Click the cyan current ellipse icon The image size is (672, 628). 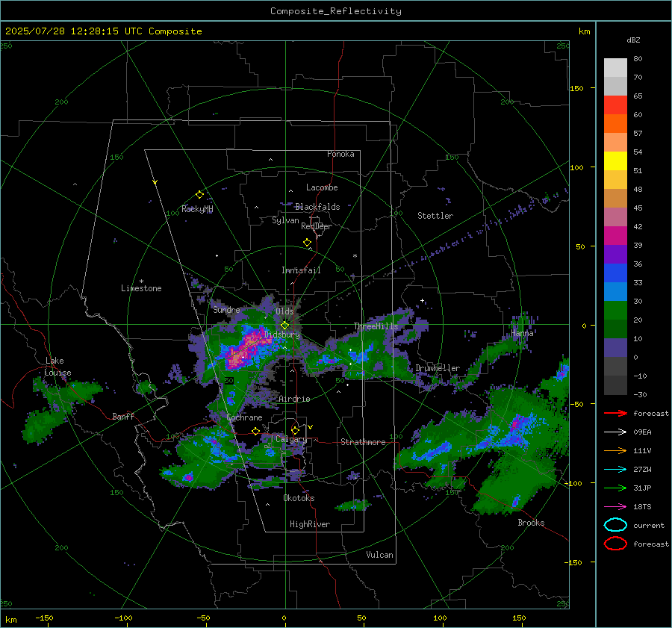615,525
